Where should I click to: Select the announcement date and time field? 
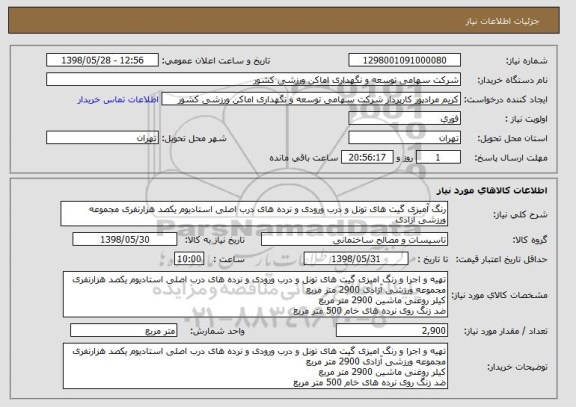(102, 60)
